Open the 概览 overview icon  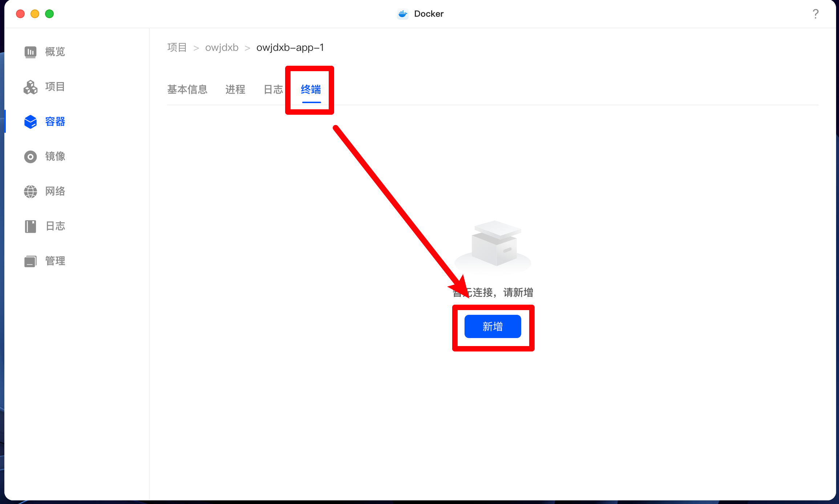point(31,52)
